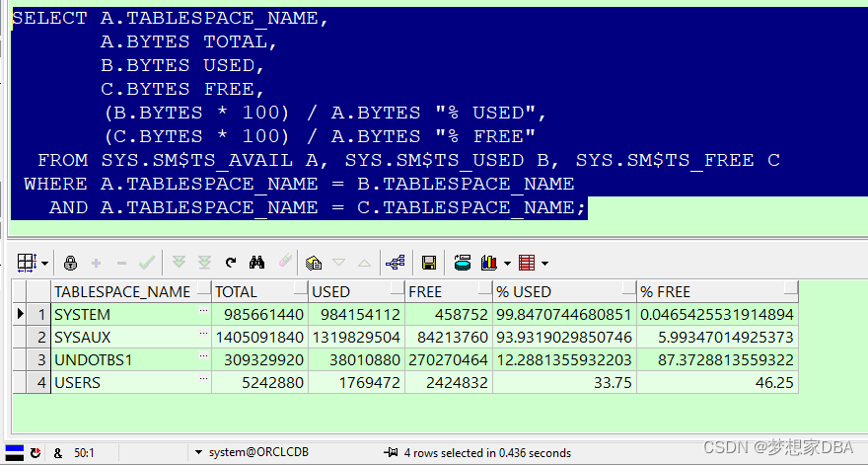
Task: Click the fetch last page icon
Action: click(x=205, y=263)
